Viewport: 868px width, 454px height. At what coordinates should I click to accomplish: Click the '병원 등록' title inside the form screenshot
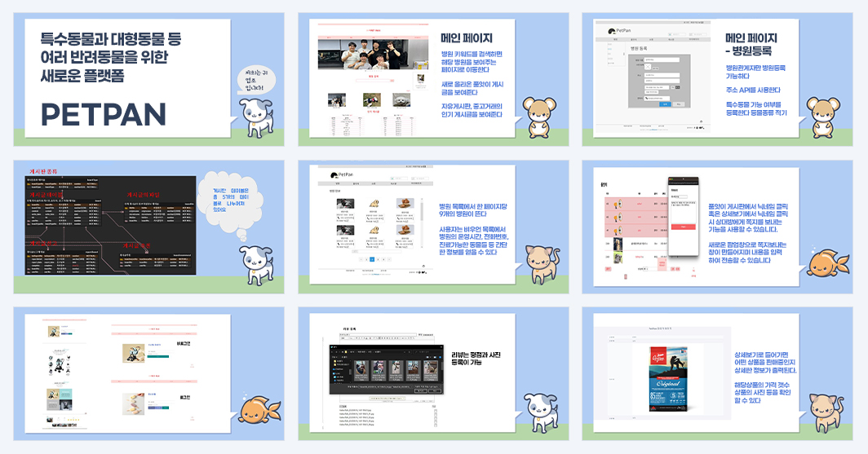coord(639,49)
